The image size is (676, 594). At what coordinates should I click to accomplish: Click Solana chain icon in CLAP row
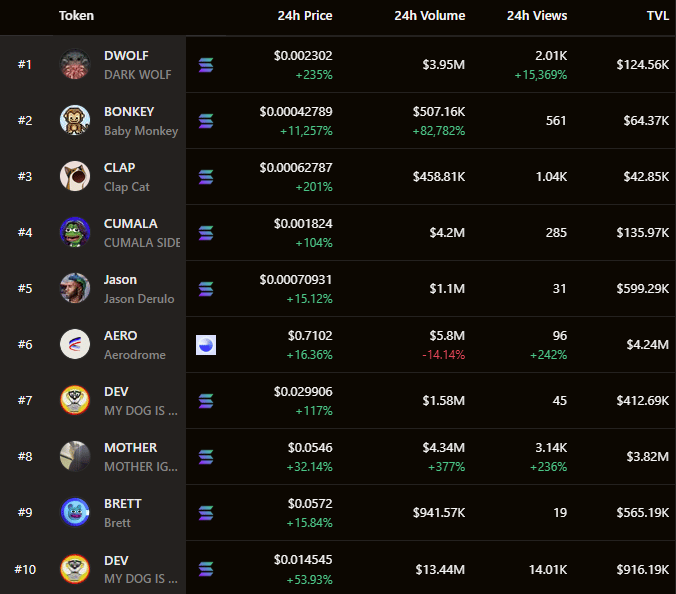tap(206, 177)
